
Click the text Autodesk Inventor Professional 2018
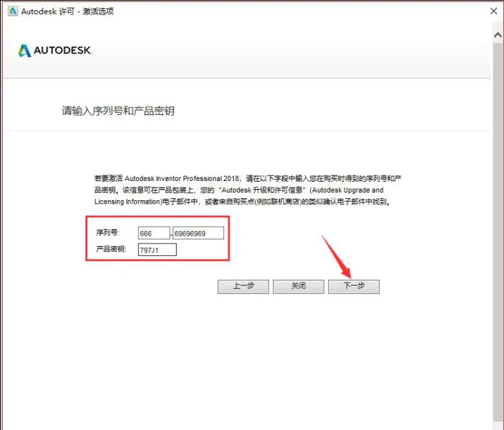click(182, 178)
